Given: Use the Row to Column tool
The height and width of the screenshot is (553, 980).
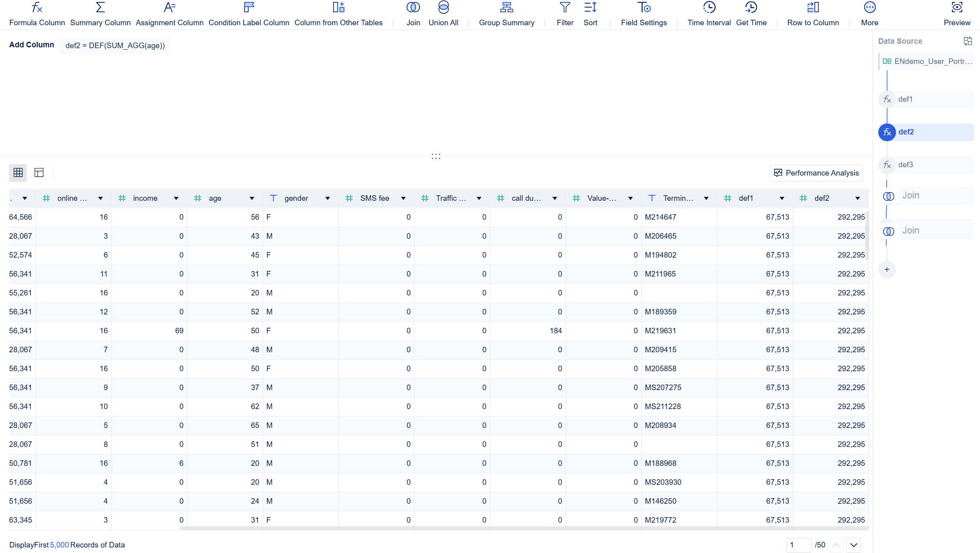Looking at the screenshot, I should [813, 14].
